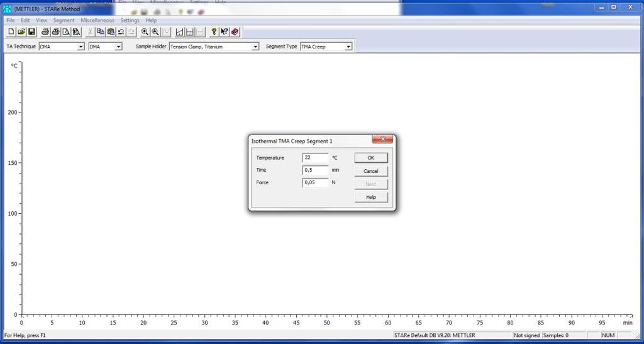This screenshot has width=644, height=344.
Task: Open a method using the folder icon
Action: click(21, 31)
